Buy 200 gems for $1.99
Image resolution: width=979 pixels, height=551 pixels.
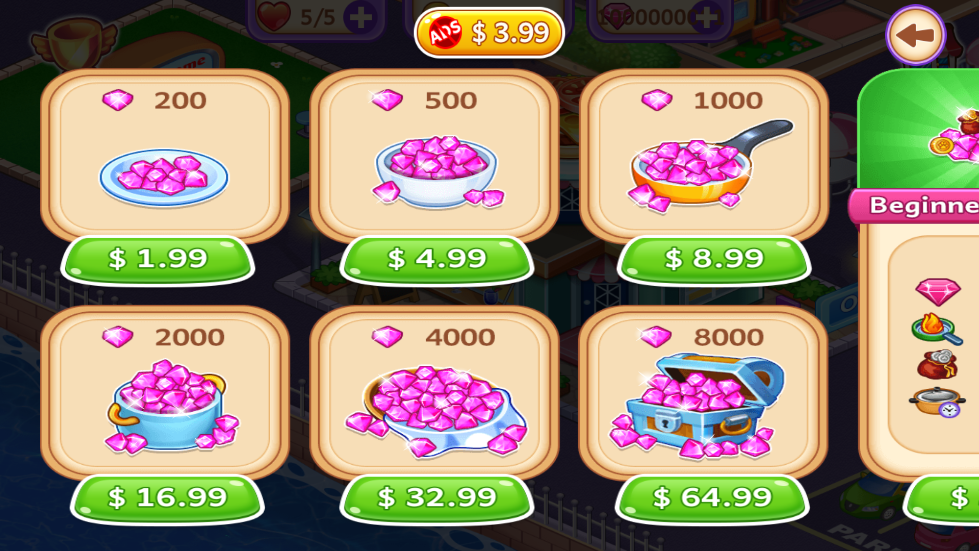point(157,259)
